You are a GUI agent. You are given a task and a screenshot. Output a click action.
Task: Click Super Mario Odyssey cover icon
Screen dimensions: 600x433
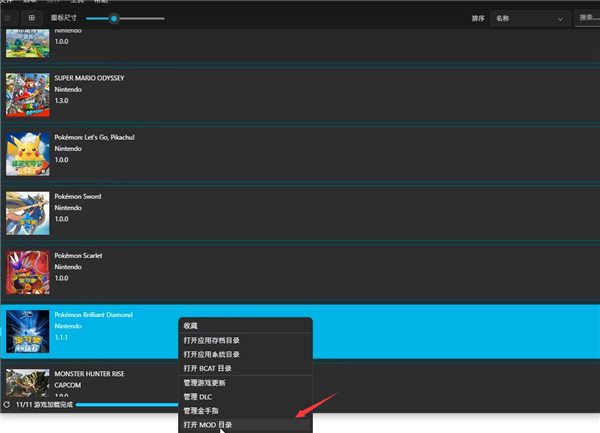(x=28, y=93)
